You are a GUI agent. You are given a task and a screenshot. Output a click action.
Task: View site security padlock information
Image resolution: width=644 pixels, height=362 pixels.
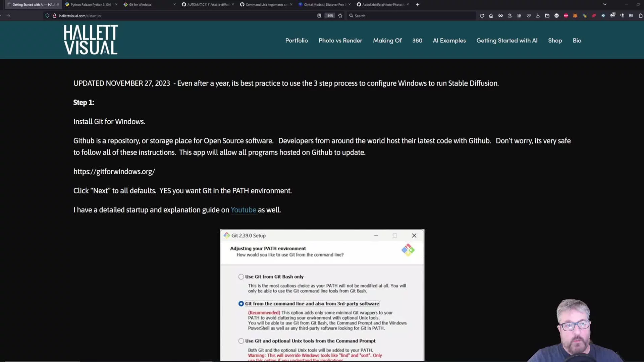pyautogui.click(x=55, y=16)
